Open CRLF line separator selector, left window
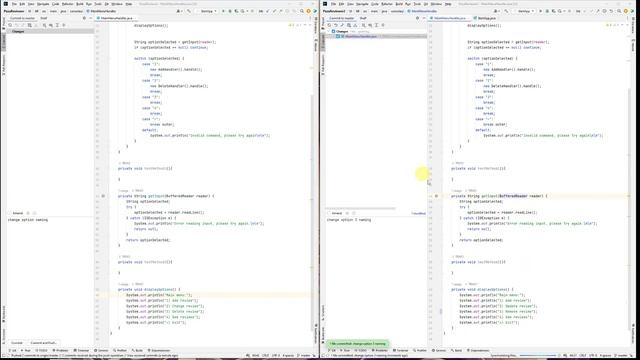This screenshot has height=360, width=640. click(x=265, y=356)
